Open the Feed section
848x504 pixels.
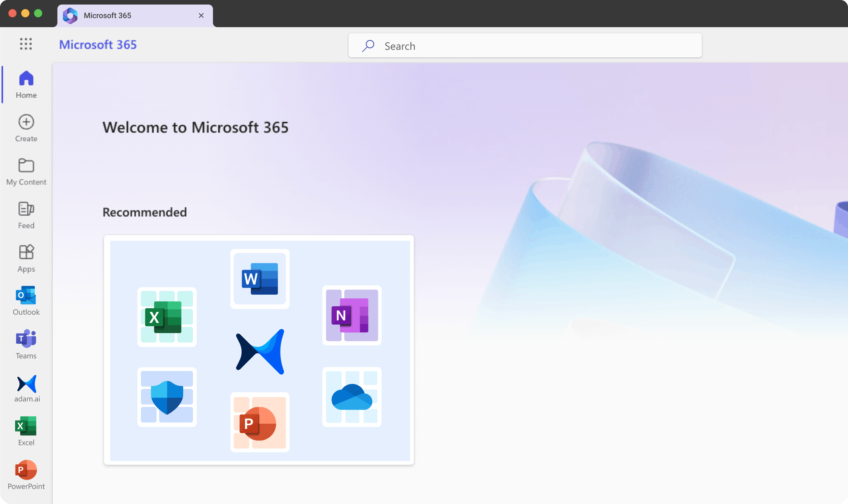click(x=26, y=215)
